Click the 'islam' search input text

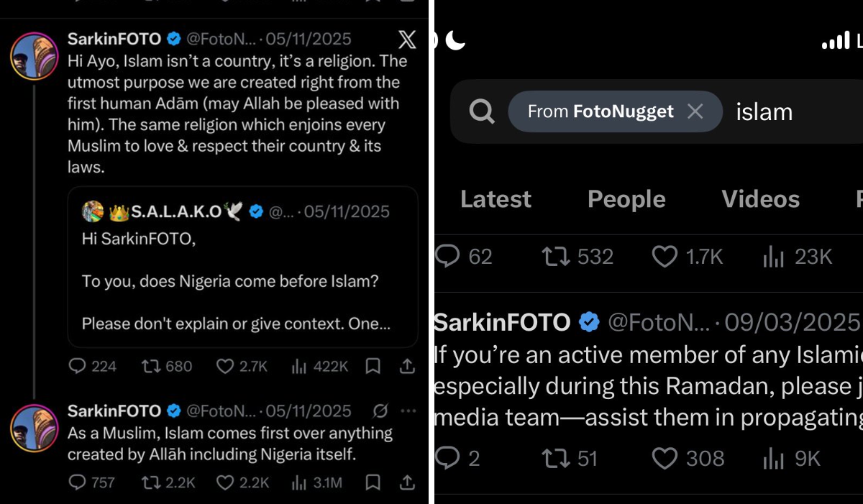pyautogui.click(x=764, y=111)
